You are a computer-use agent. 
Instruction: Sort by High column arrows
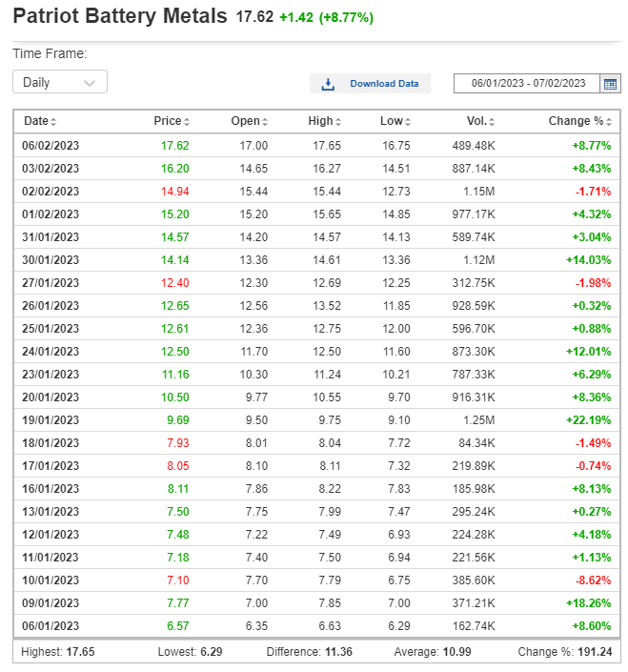pos(338,122)
